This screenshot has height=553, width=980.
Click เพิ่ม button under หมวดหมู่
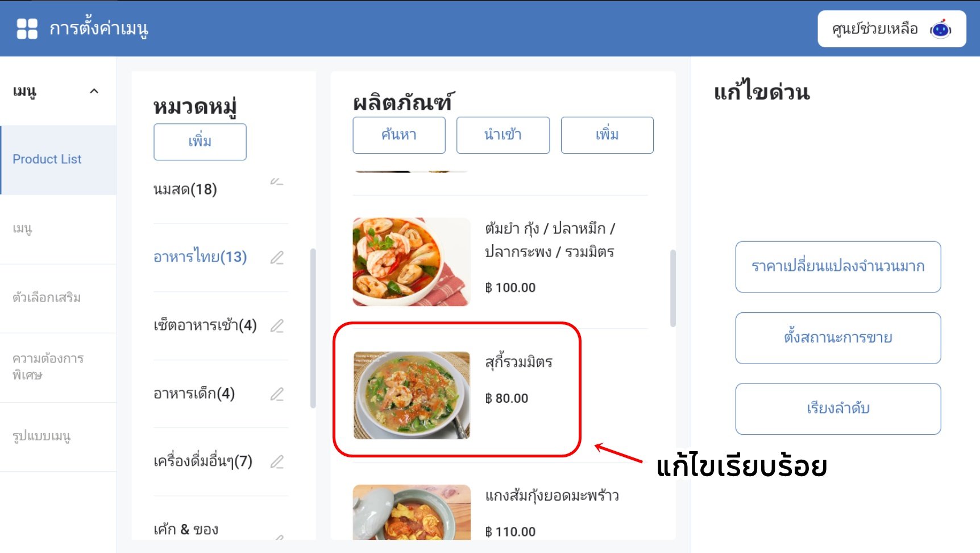point(200,142)
